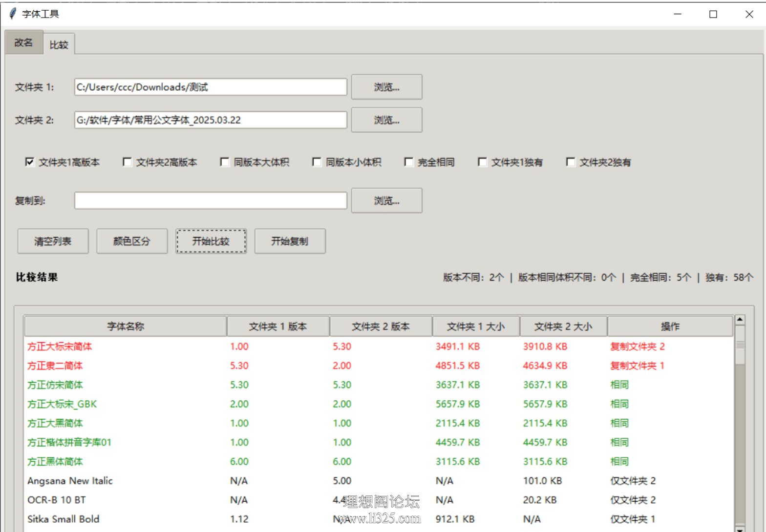Click inside the 复制到 destination input field
Image resolution: width=766 pixels, height=532 pixels.
pyautogui.click(x=211, y=201)
